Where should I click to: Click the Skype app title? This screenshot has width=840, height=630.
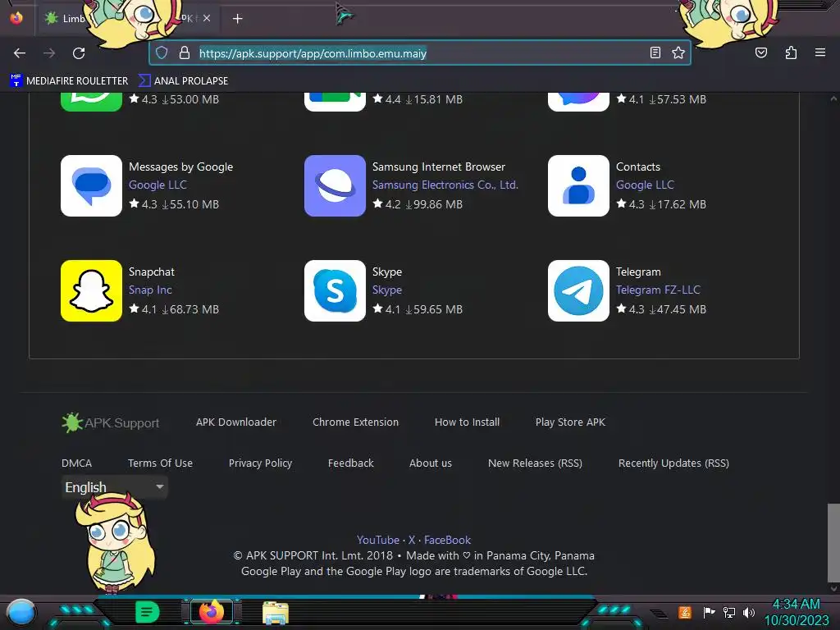coord(387,272)
